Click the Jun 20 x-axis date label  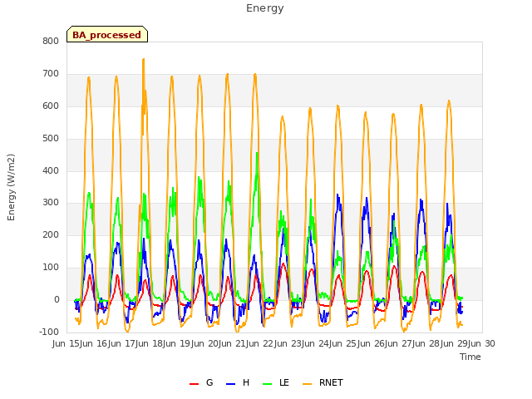[x=205, y=343]
